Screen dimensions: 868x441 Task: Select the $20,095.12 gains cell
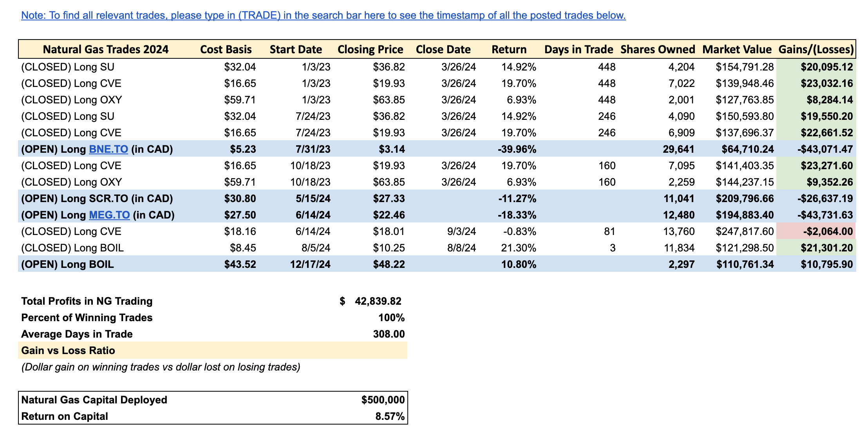(x=816, y=67)
